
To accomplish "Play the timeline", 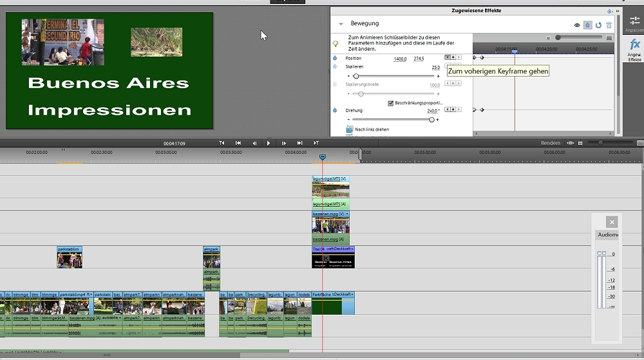I will click(268, 143).
